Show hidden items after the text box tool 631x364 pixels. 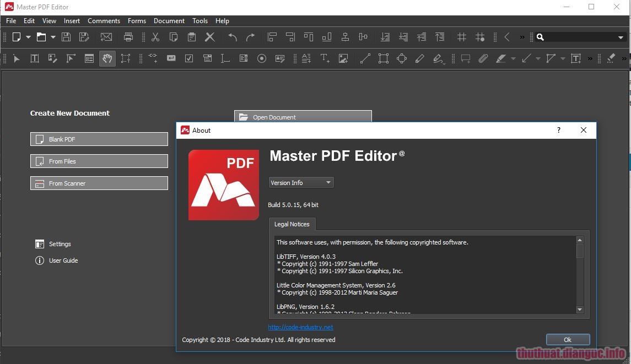(590, 59)
